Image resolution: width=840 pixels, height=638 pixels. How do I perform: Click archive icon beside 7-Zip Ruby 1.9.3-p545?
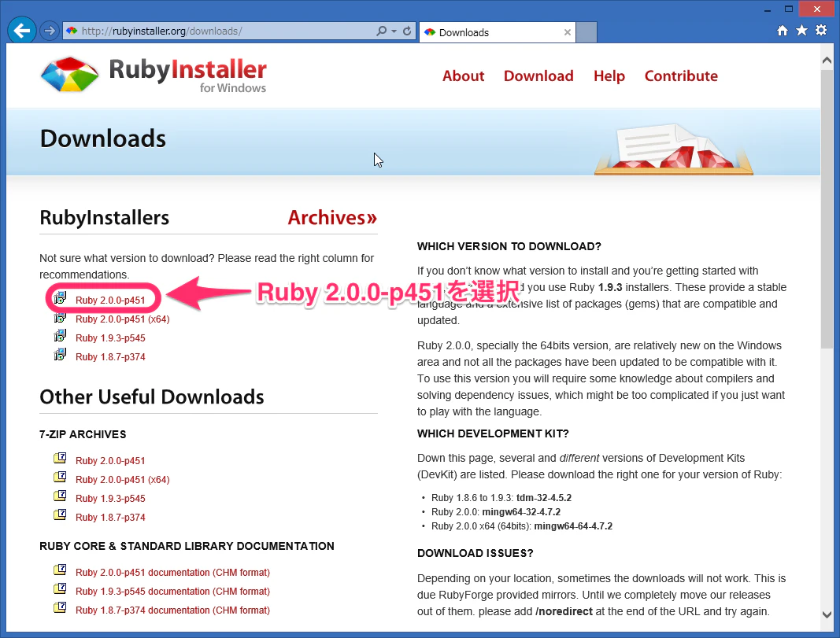coord(60,496)
